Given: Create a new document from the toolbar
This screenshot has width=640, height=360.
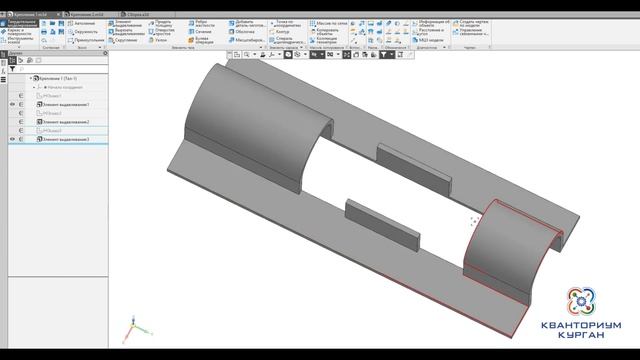Looking at the screenshot, I should tap(44, 23).
